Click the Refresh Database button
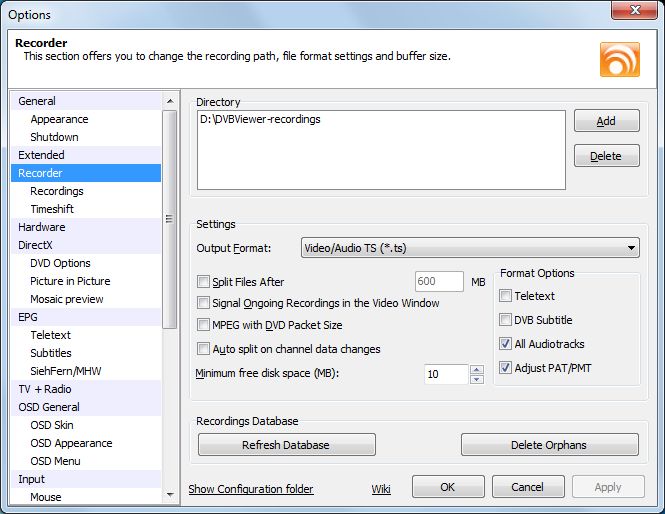665x514 pixels. click(286, 445)
